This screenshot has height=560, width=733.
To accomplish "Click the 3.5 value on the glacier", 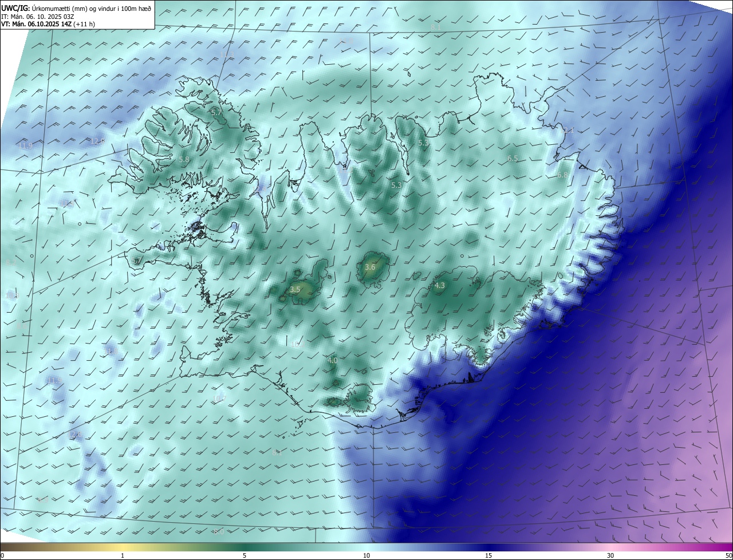I will tap(295, 290).
